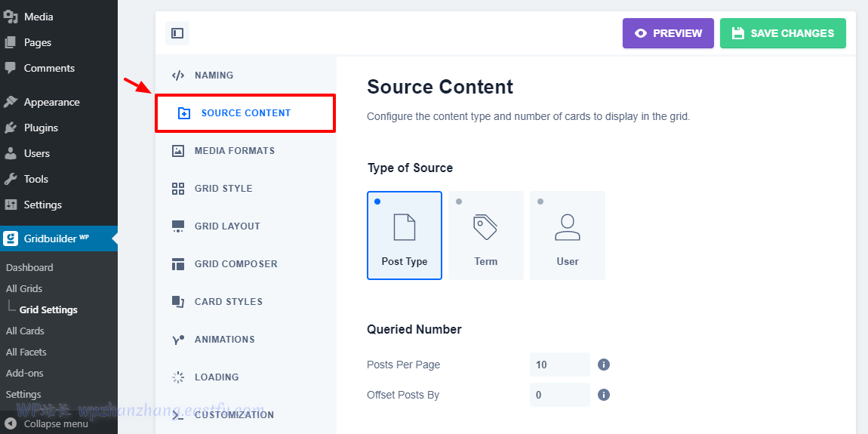
Task: Open the Card Styles tab
Action: coord(245,302)
